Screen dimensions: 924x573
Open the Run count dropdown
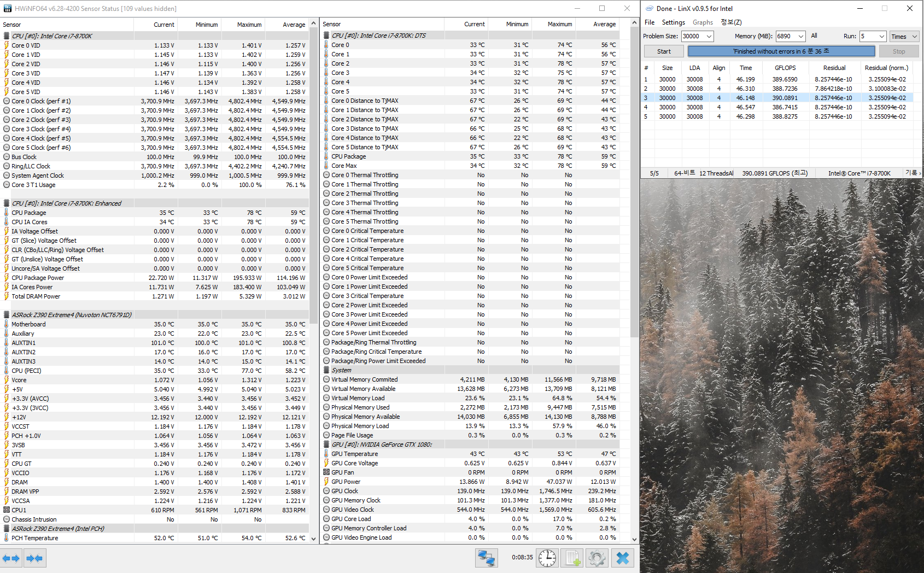[881, 36]
